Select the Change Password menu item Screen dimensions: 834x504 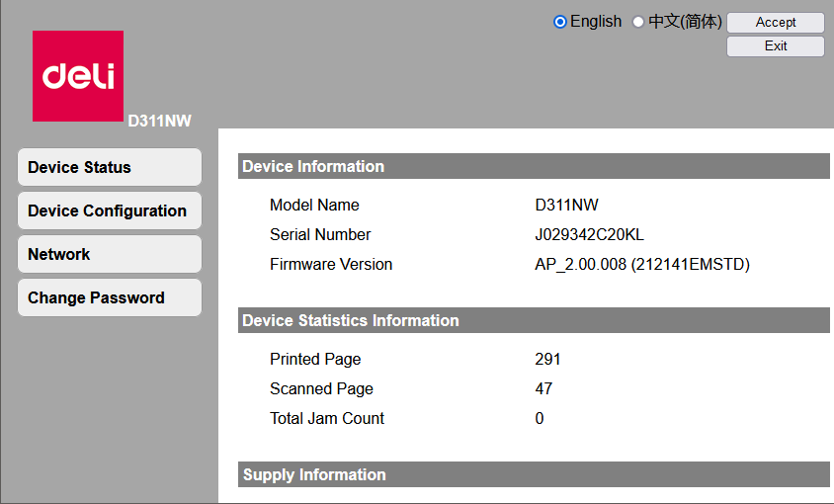coord(109,297)
